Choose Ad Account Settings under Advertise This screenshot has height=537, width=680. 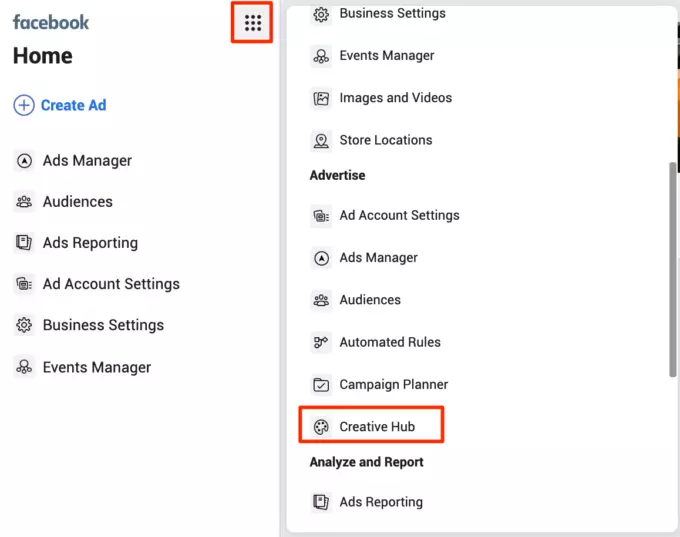coord(399,215)
